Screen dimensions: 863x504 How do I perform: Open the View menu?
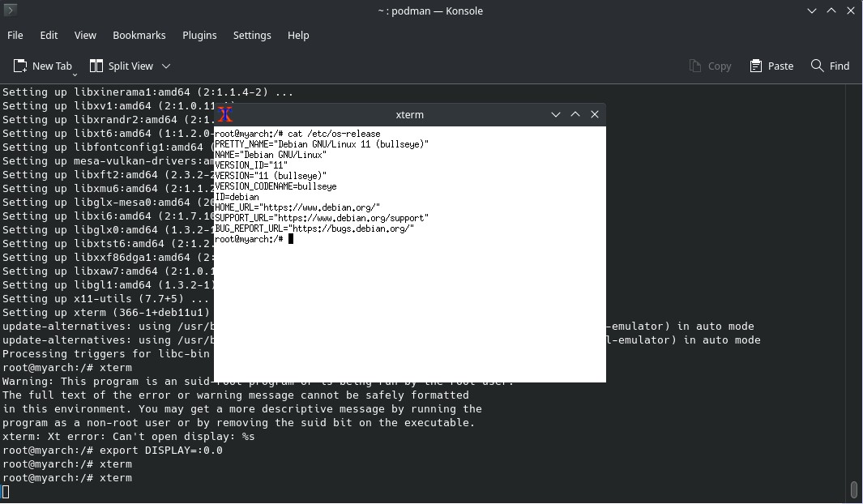[x=85, y=35]
